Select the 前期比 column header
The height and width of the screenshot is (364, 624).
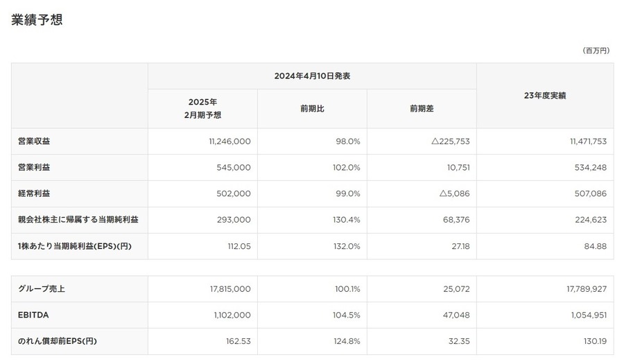(312, 109)
